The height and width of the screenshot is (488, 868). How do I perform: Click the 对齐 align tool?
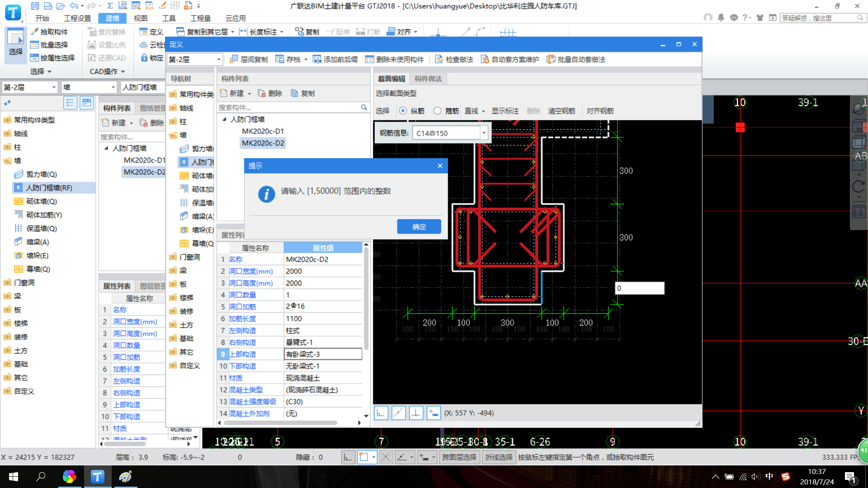pyautogui.click(x=402, y=32)
